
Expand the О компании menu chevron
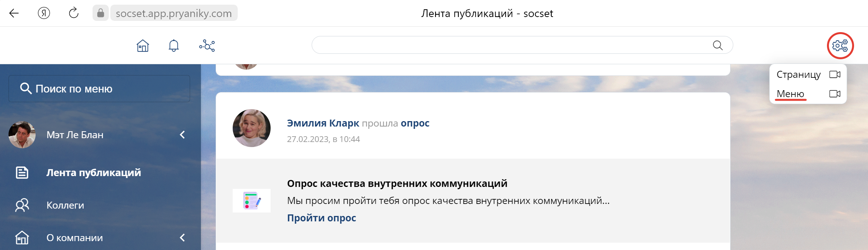tap(182, 238)
